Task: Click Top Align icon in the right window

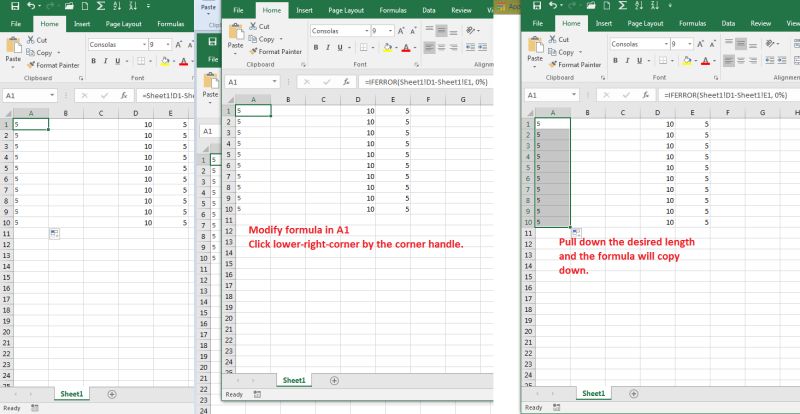Action: [729, 43]
